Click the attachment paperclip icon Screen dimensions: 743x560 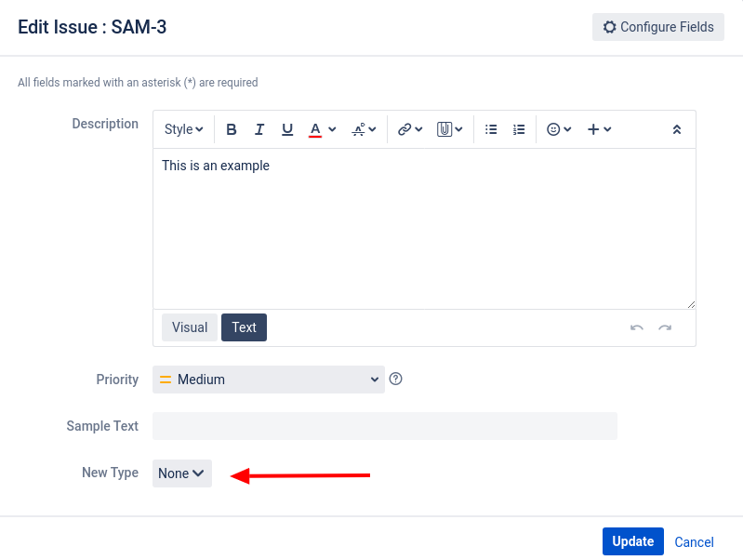click(x=444, y=129)
